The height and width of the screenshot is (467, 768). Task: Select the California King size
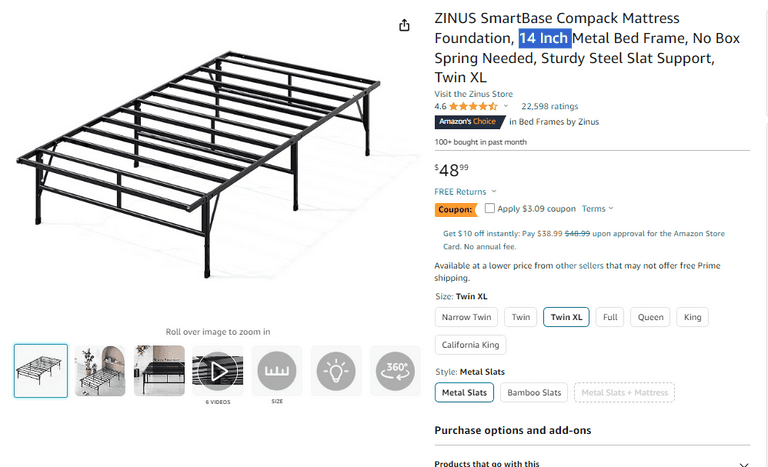click(x=470, y=345)
